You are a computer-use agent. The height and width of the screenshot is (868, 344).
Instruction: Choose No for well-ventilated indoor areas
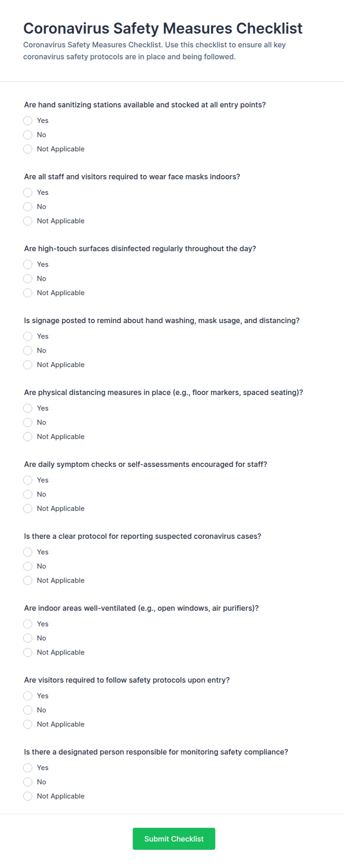pos(28,638)
